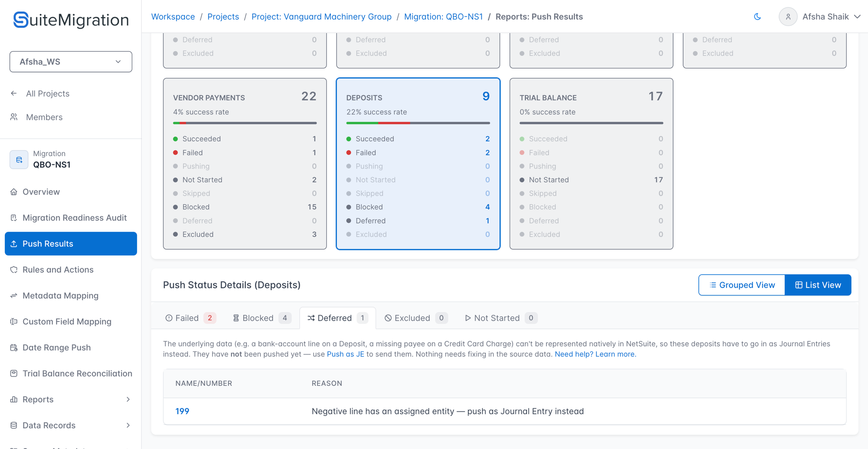The image size is (868, 449).
Task: Toggle dark mode moon icon
Action: coord(757,16)
